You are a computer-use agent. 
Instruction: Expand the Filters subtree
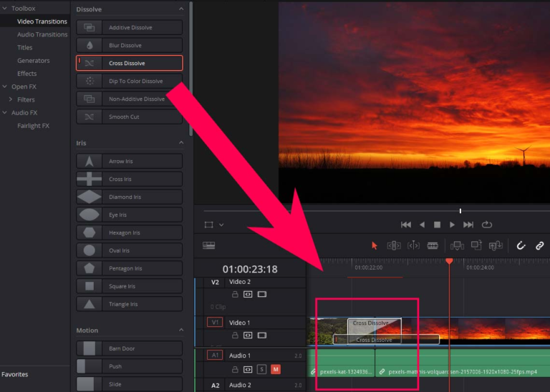pyautogui.click(x=11, y=99)
